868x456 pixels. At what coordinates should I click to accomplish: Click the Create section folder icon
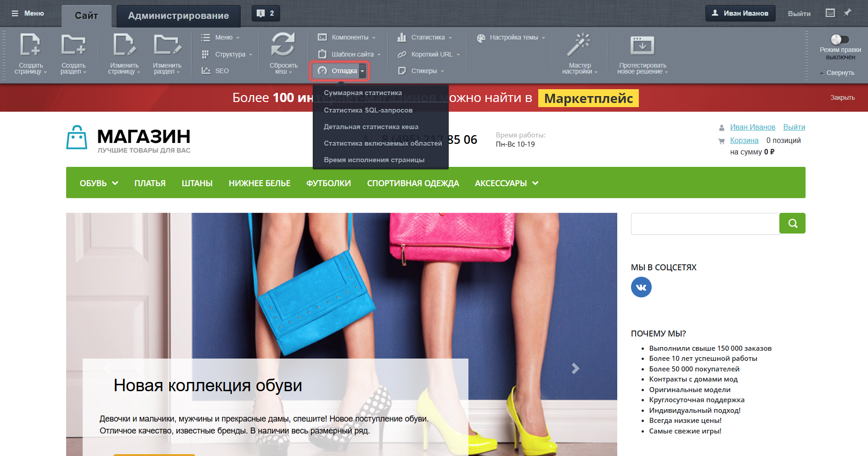point(73,45)
